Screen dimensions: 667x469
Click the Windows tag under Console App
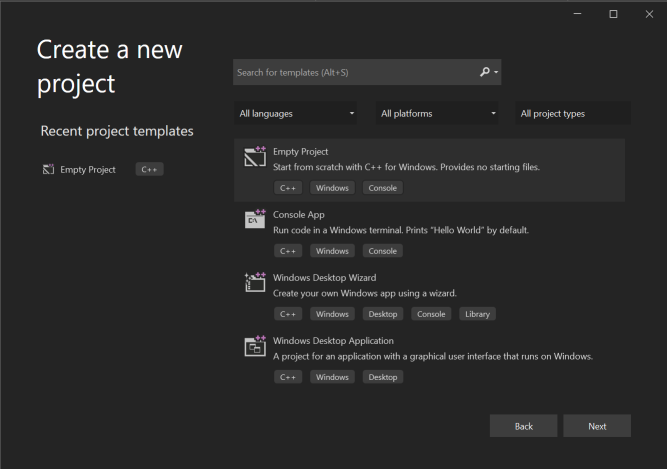coord(332,251)
